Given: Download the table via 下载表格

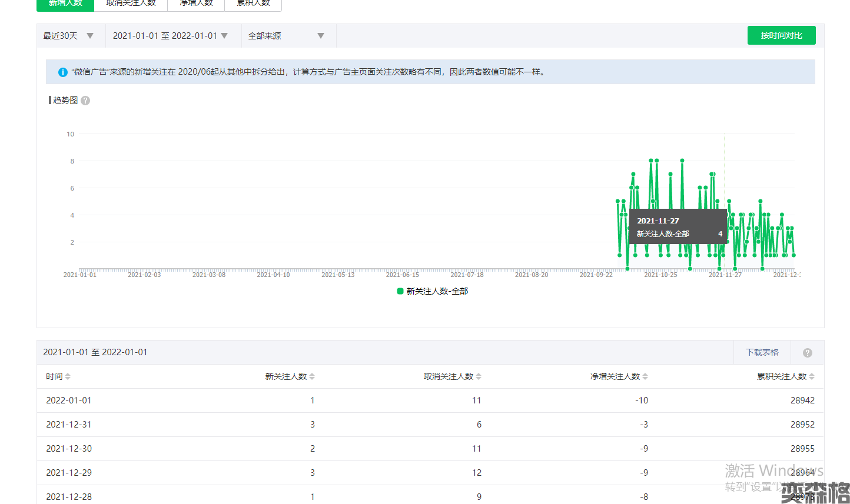Looking at the screenshot, I should (762, 352).
